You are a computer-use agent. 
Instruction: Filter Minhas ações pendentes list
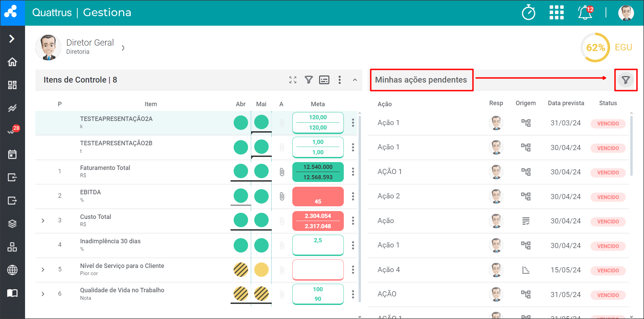[x=625, y=80]
